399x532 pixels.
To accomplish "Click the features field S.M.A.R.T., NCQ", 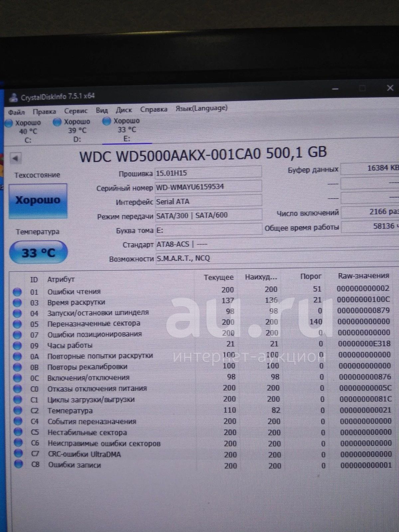I will click(277, 258).
